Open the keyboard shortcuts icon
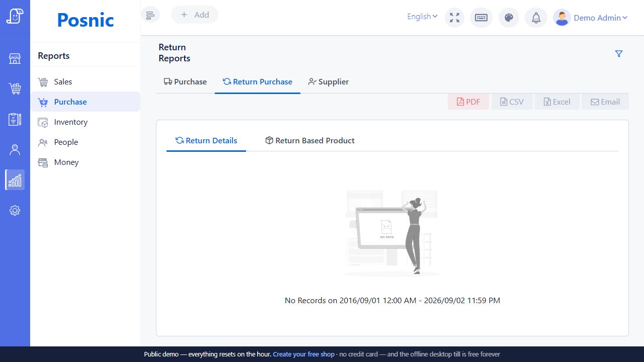644x362 pixels. (481, 18)
